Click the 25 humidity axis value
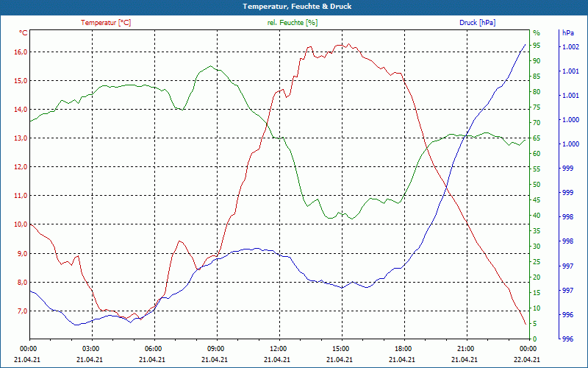This screenshot has height=368, width=588. click(537, 262)
